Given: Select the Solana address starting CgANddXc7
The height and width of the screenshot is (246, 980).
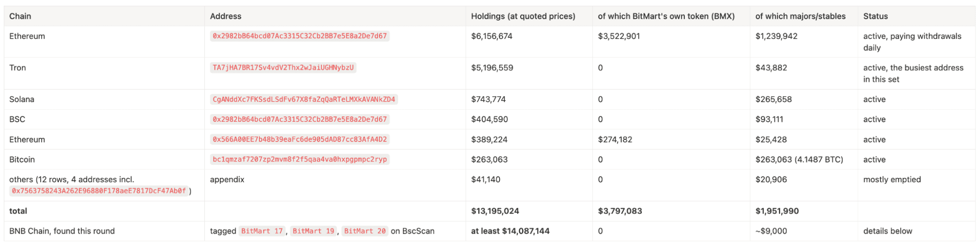Looking at the screenshot, I should tap(303, 99).
